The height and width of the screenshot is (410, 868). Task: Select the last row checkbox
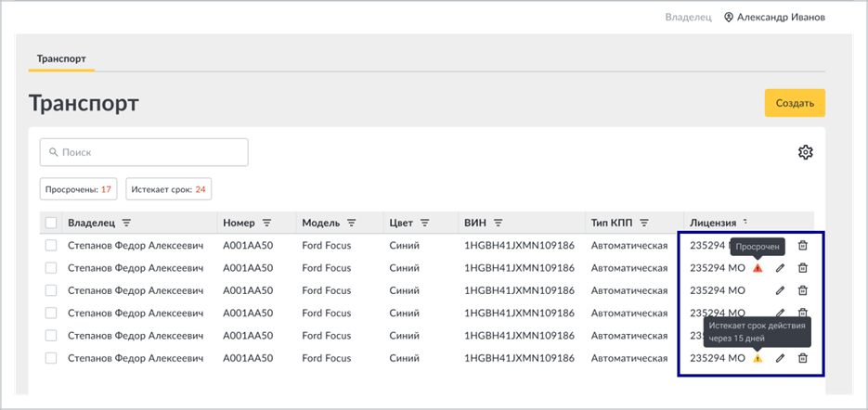pos(51,359)
